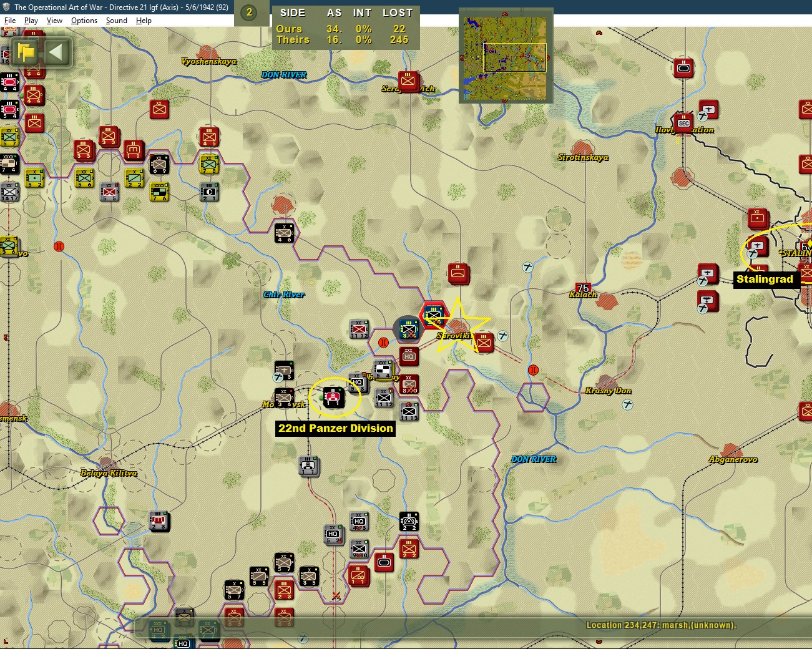Select the yellow XX unit 5 6
Image resolution: width=812 pixels, height=649 pixels.
84,178
